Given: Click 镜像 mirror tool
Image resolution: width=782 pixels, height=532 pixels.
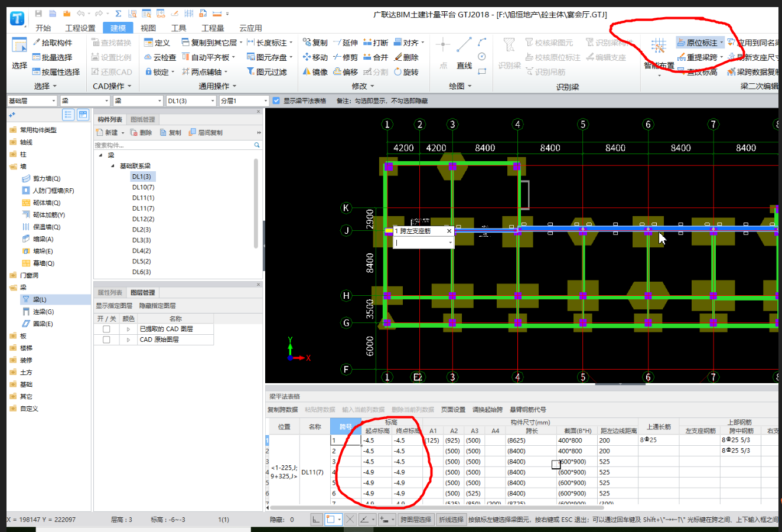Looking at the screenshot, I should [315, 72].
